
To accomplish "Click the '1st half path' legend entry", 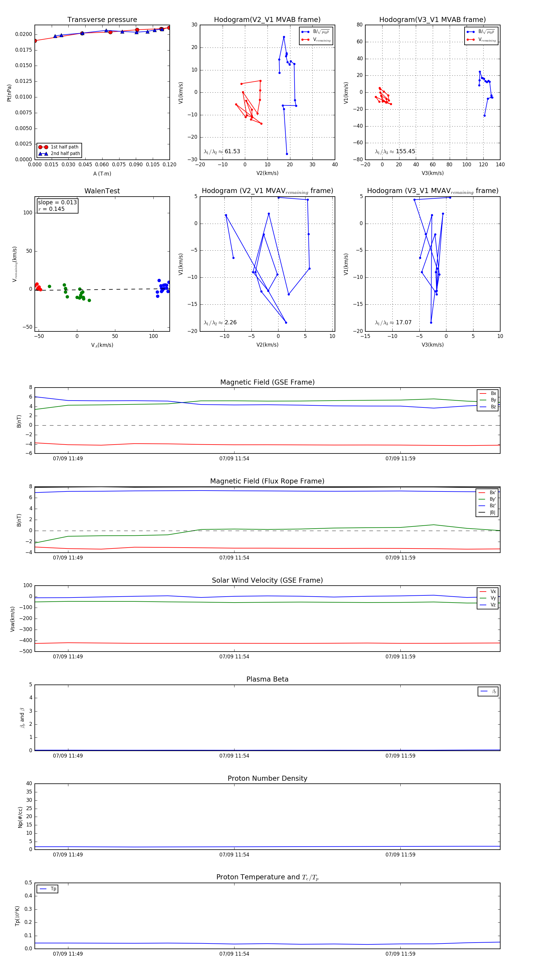I will [59, 147].
